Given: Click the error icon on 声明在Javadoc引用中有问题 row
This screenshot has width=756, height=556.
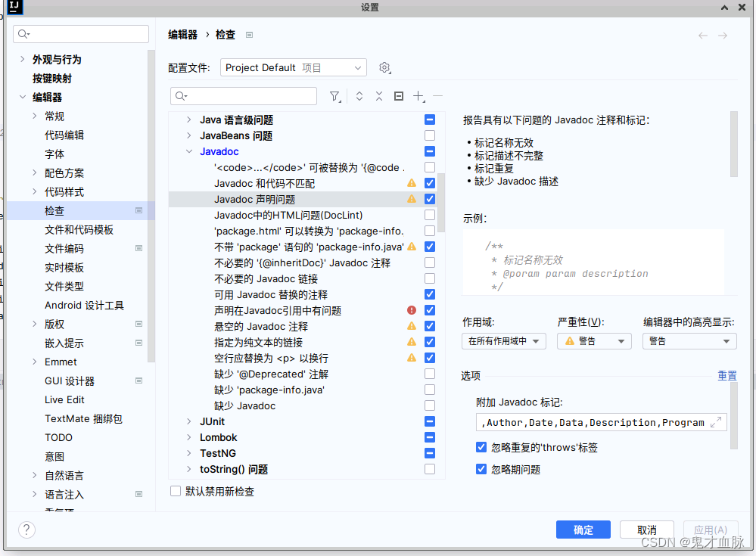Looking at the screenshot, I should (411, 310).
